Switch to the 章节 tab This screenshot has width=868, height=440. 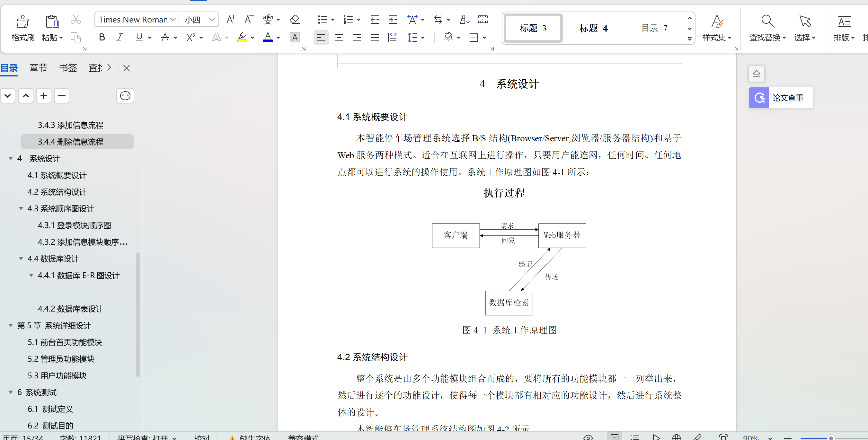click(38, 68)
